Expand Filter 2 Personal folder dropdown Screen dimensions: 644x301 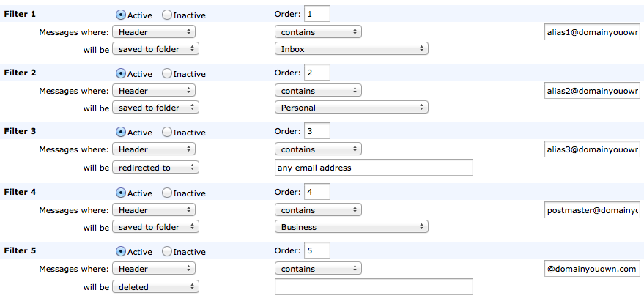pos(352,108)
